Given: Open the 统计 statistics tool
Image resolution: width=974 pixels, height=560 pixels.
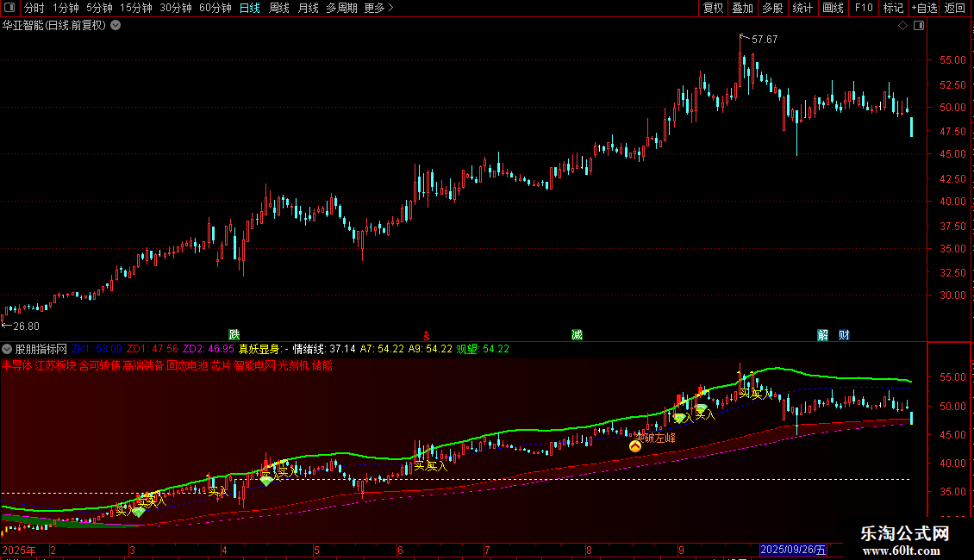Looking at the screenshot, I should [802, 8].
